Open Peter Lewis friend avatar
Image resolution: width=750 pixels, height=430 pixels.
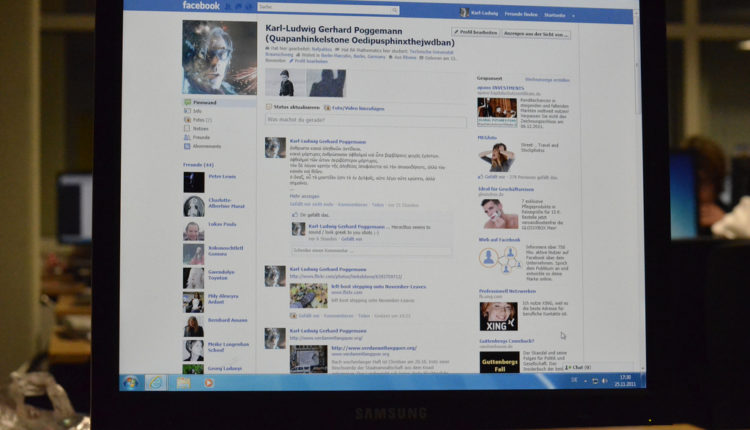point(194,182)
